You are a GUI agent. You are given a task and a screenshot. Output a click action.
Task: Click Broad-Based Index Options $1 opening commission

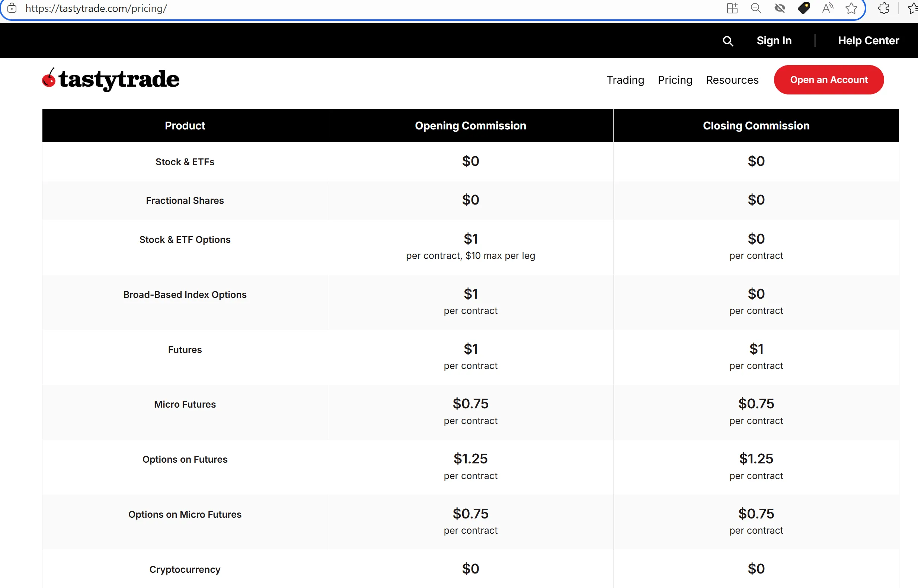(x=470, y=293)
